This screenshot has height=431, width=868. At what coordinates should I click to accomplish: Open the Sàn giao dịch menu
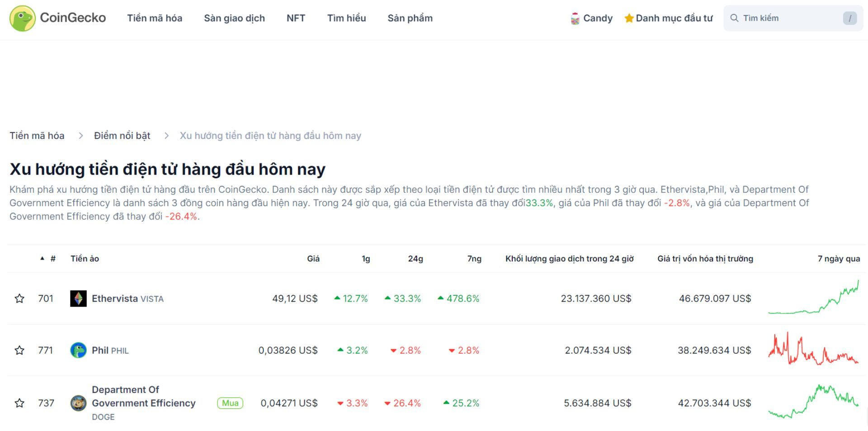[235, 18]
